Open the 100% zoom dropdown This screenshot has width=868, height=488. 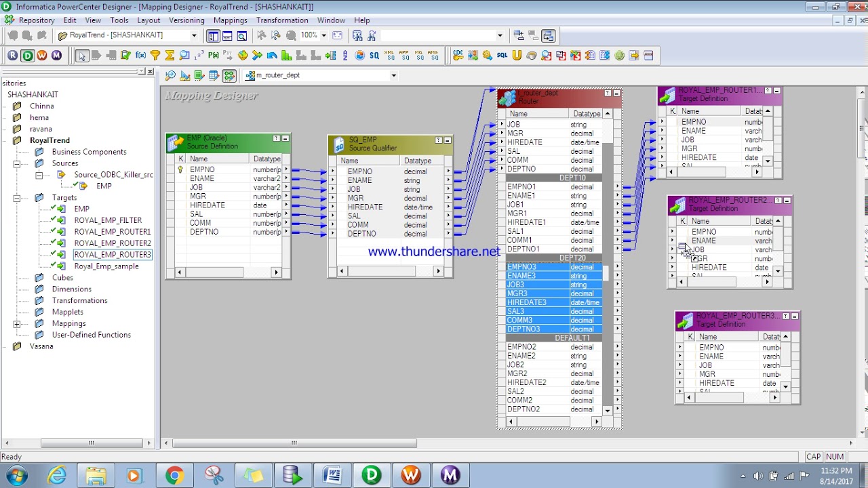pos(323,35)
